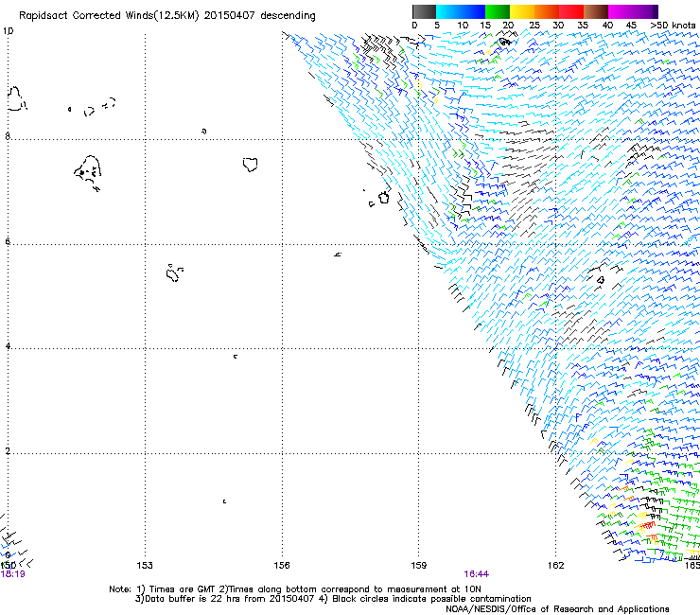Image resolution: width=700 pixels, height=615 pixels.
Task: Click the title 'Rapidscat Corrected Winds(12.5KM)'
Action: pos(109,16)
